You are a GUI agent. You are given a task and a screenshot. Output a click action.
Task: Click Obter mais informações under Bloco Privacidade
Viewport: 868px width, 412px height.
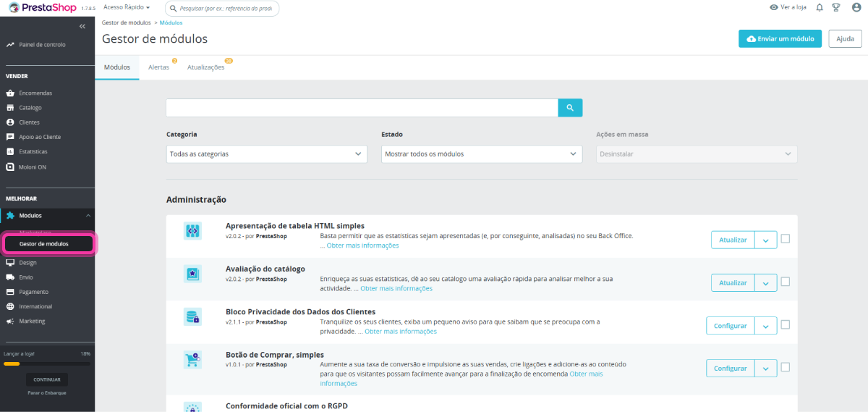click(401, 331)
